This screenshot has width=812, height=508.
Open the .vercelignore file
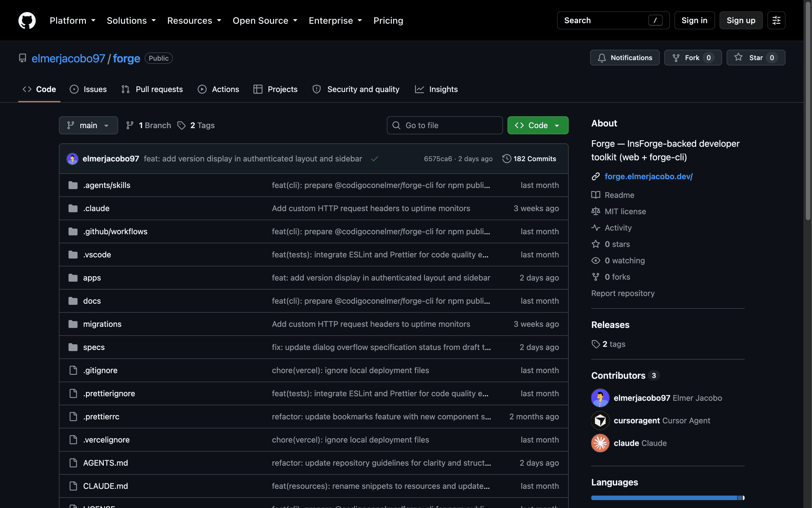106,440
